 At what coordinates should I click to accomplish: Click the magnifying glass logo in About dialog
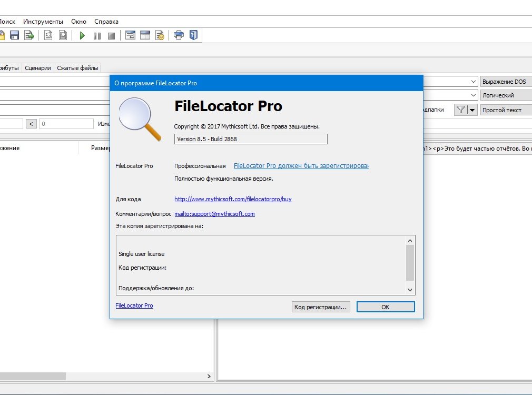(x=140, y=119)
